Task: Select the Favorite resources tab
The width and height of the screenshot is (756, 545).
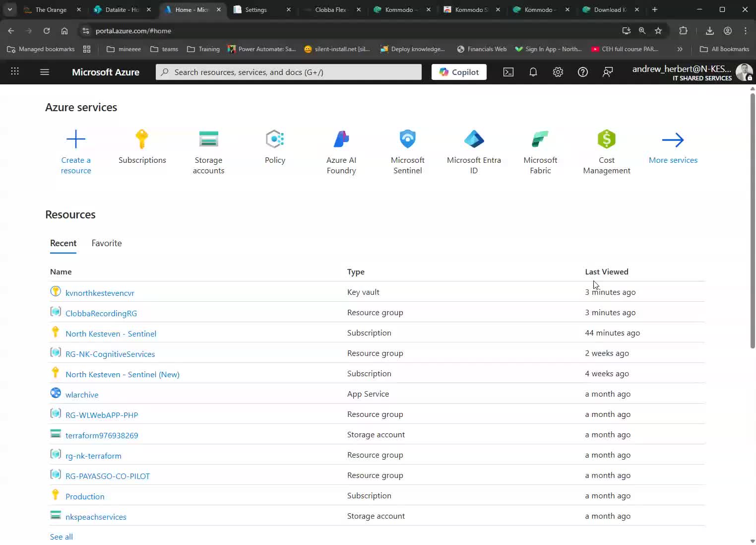Action: tap(107, 243)
